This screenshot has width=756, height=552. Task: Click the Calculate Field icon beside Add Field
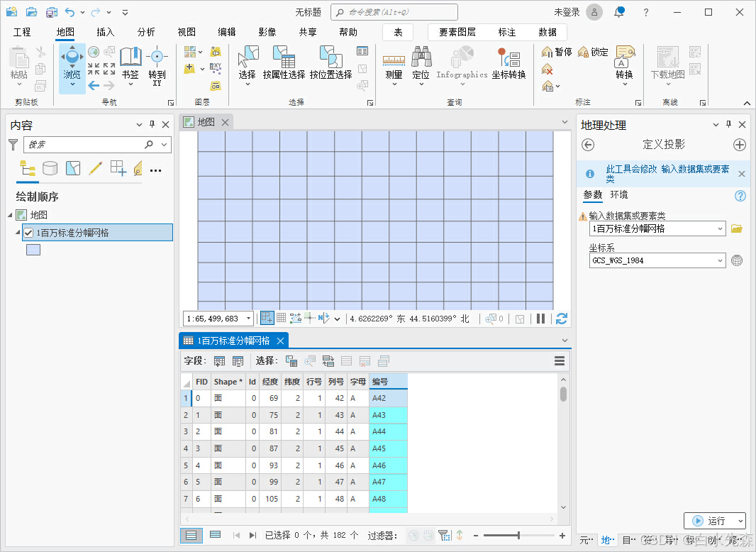(238, 361)
